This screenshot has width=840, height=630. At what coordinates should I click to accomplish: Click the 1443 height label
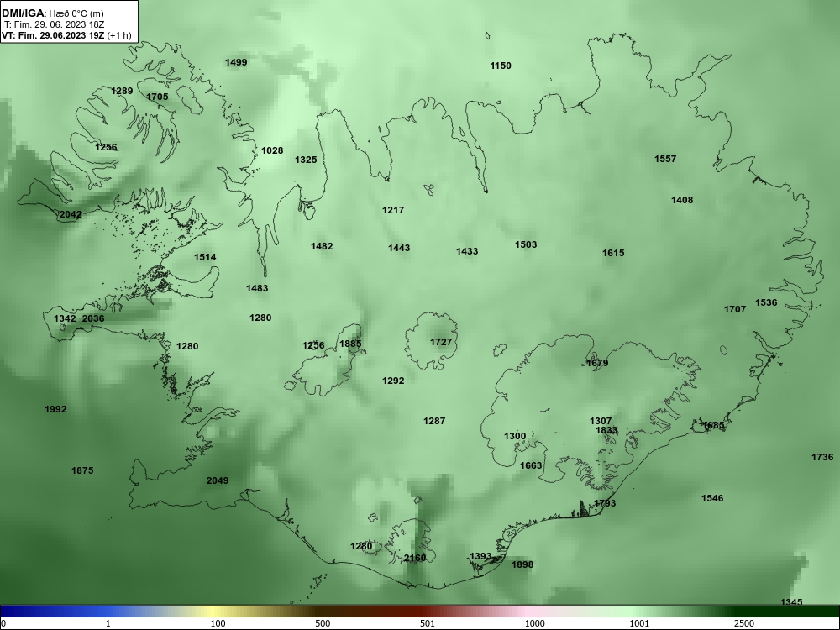click(x=399, y=248)
